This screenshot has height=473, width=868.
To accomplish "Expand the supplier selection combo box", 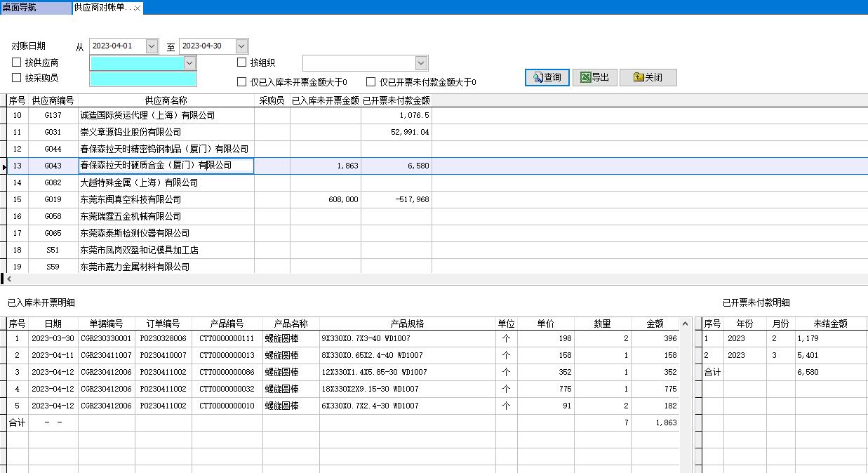I will coord(189,62).
